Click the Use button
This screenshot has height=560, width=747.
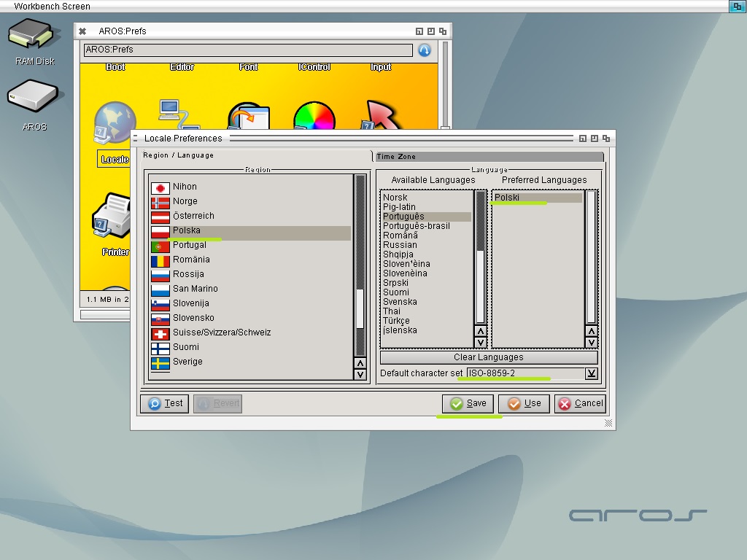524,403
